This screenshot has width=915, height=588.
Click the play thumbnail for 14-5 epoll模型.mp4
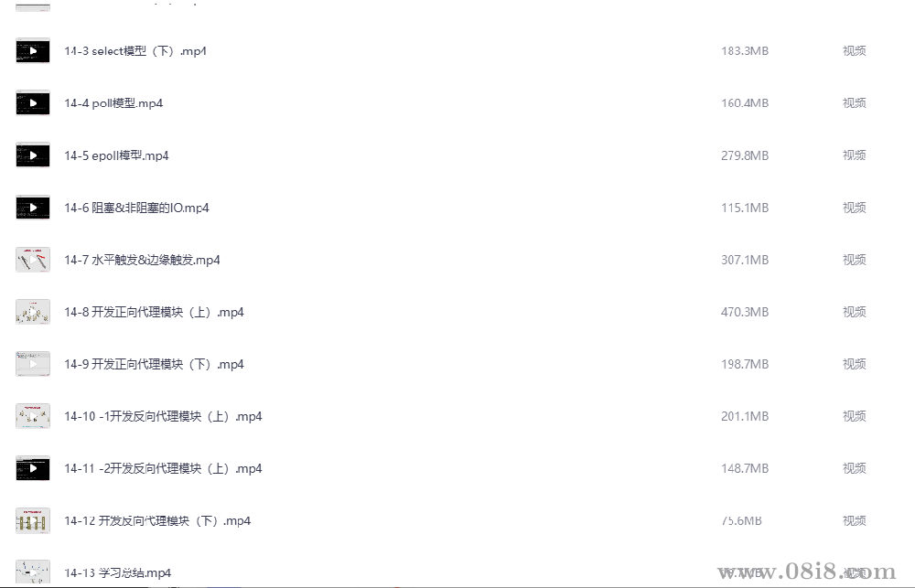[33, 155]
